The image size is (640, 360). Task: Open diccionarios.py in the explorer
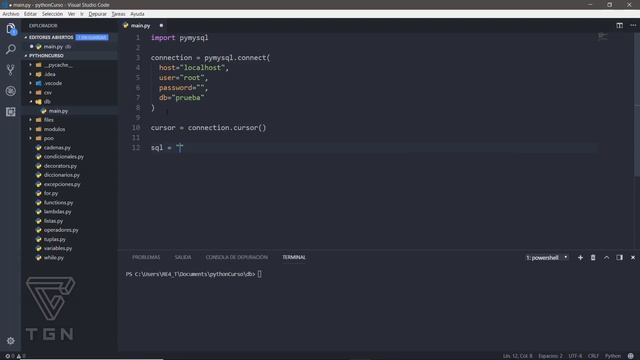[x=62, y=175]
